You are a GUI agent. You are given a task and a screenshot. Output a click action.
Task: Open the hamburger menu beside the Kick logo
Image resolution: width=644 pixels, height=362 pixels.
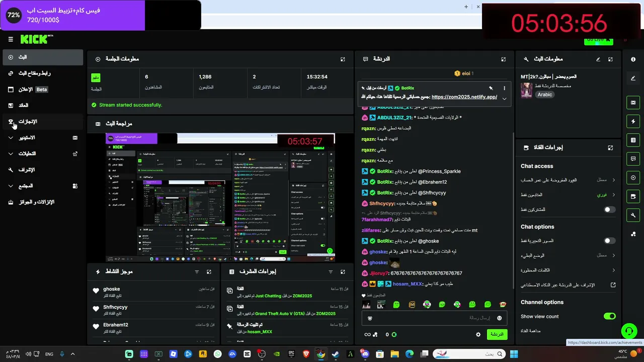11,39
